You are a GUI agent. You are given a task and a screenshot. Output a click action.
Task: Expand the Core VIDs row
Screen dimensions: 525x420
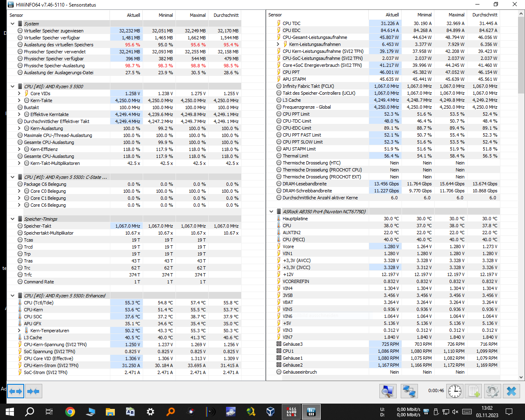coord(19,94)
